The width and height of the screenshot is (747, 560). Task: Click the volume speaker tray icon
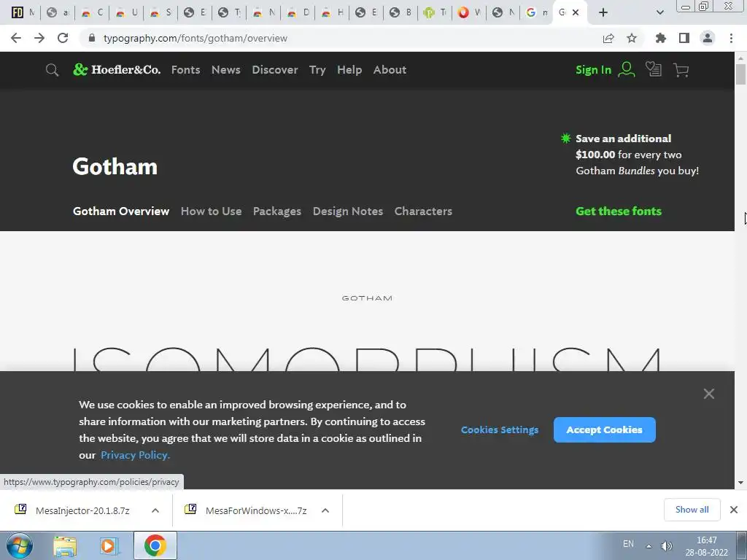(x=667, y=545)
